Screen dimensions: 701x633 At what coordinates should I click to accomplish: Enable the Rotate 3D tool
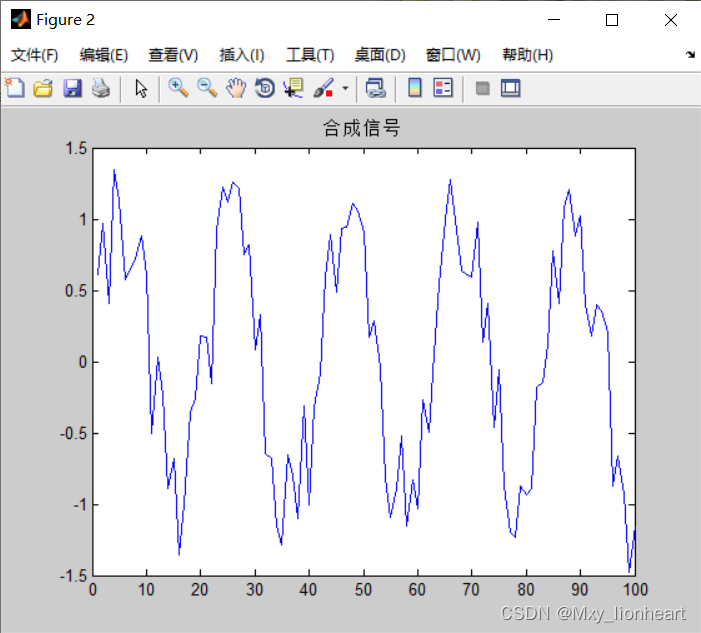click(265, 88)
